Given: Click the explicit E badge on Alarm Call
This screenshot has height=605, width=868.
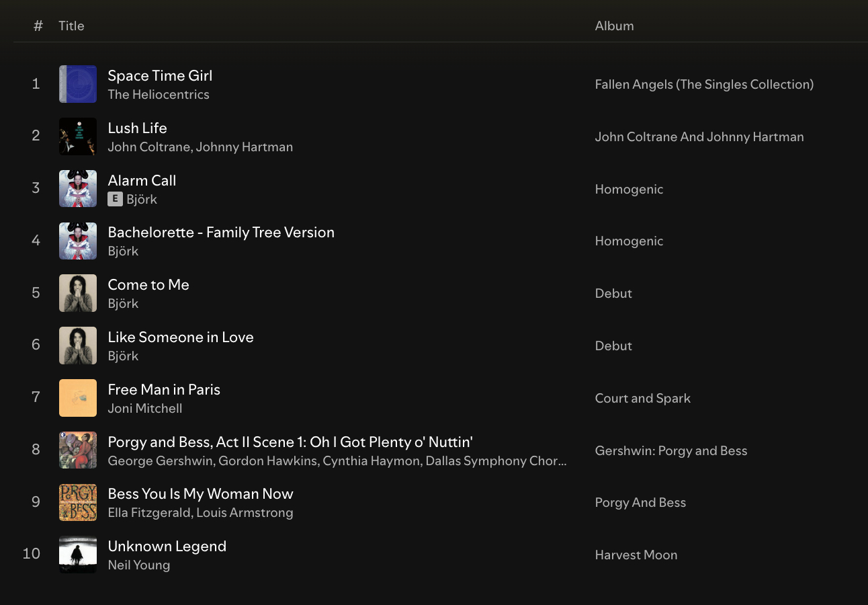Looking at the screenshot, I should tap(115, 199).
